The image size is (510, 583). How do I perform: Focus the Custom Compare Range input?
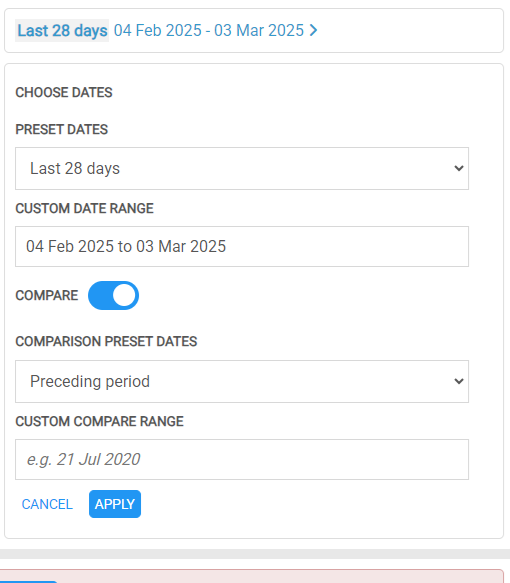(x=242, y=460)
